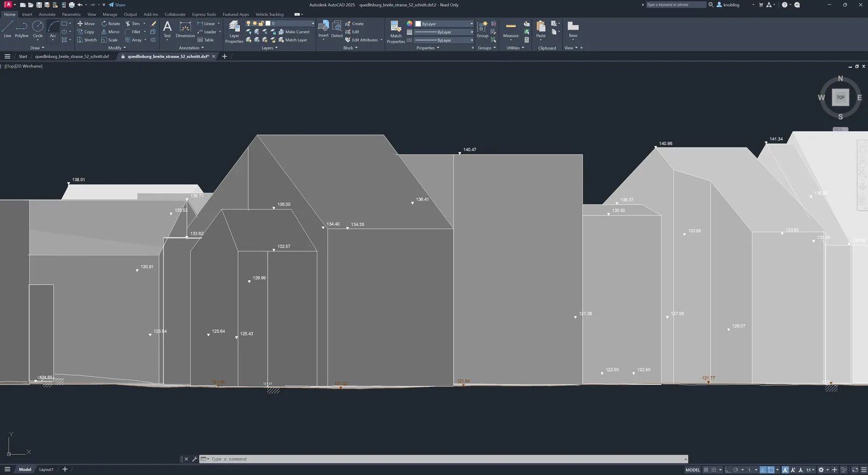Choose the Polyline tool
Image resolution: width=868 pixels, height=475 pixels.
(x=22, y=29)
